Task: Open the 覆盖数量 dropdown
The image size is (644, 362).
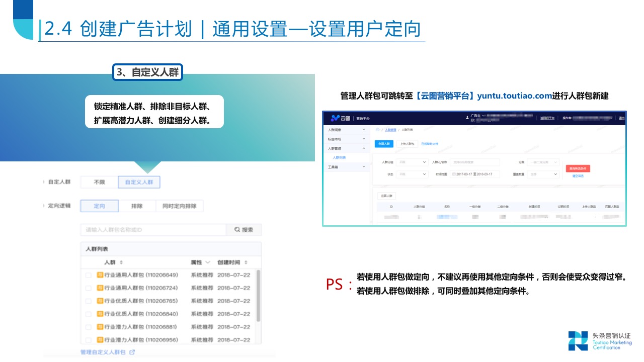Action: (542, 174)
